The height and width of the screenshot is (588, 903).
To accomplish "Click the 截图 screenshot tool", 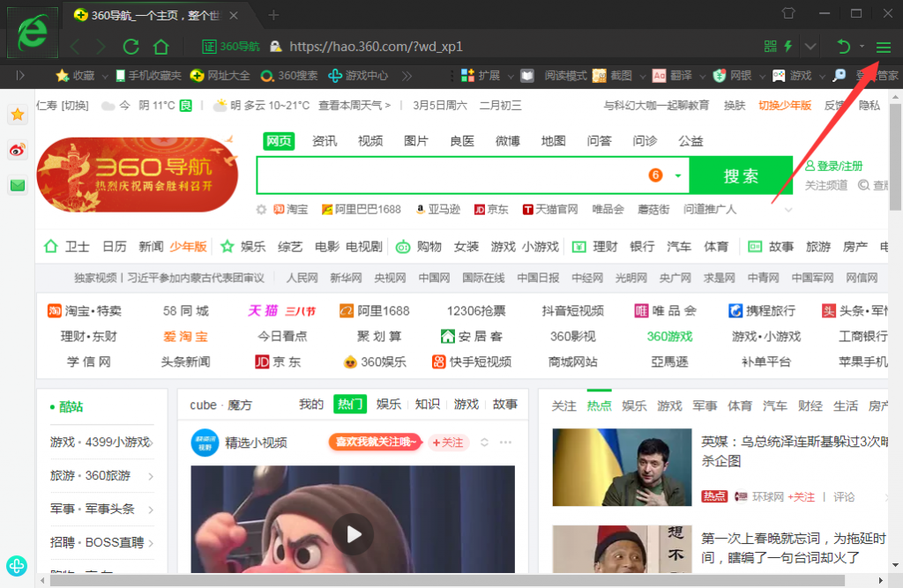I will tap(613, 76).
